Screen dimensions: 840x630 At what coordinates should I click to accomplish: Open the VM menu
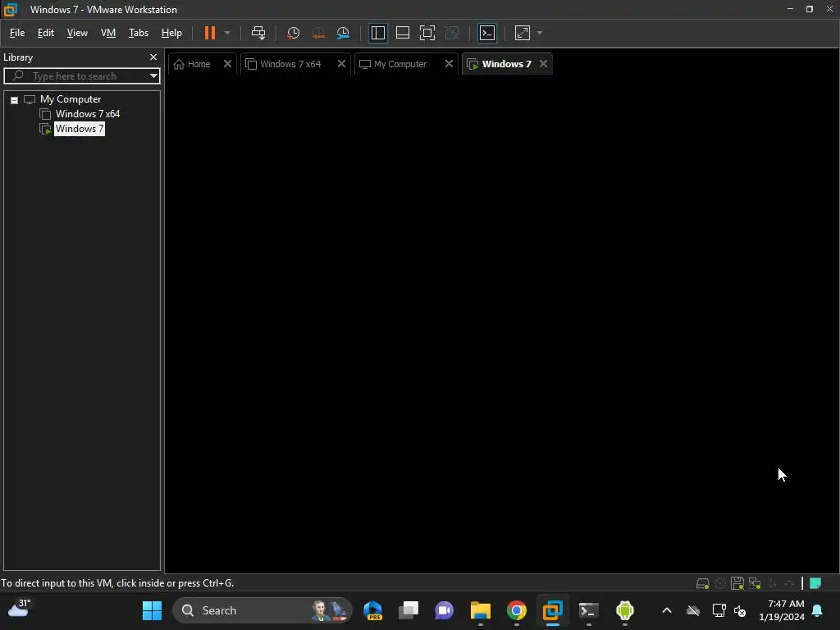click(x=108, y=33)
